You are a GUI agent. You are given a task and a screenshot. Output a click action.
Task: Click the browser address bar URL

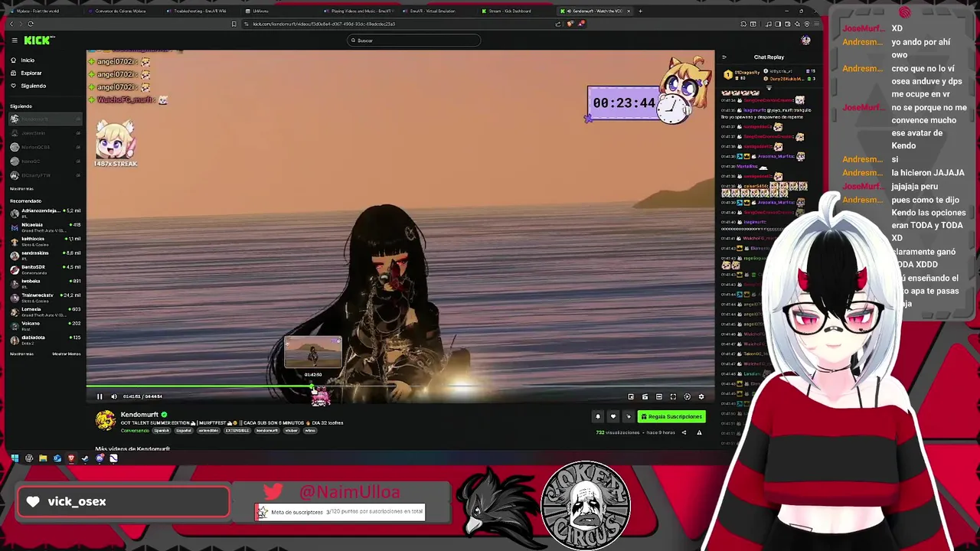tap(324, 24)
